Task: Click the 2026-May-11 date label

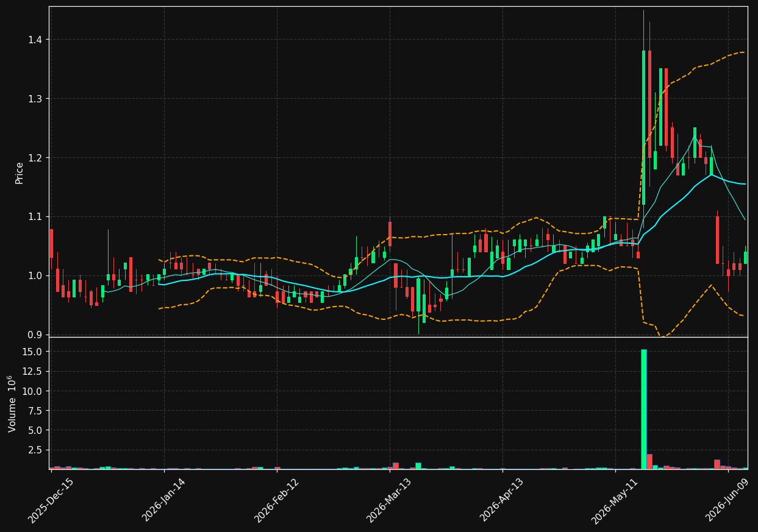Action: coord(615,501)
